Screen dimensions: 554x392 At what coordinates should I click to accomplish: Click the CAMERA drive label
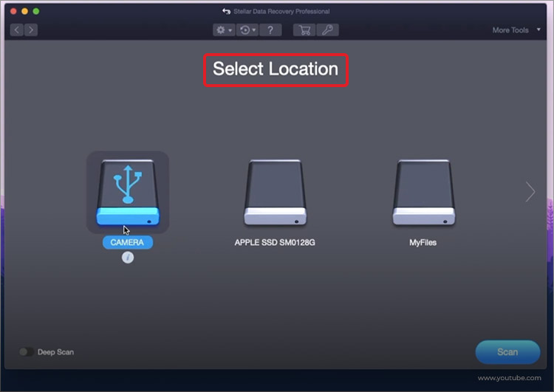pyautogui.click(x=128, y=242)
